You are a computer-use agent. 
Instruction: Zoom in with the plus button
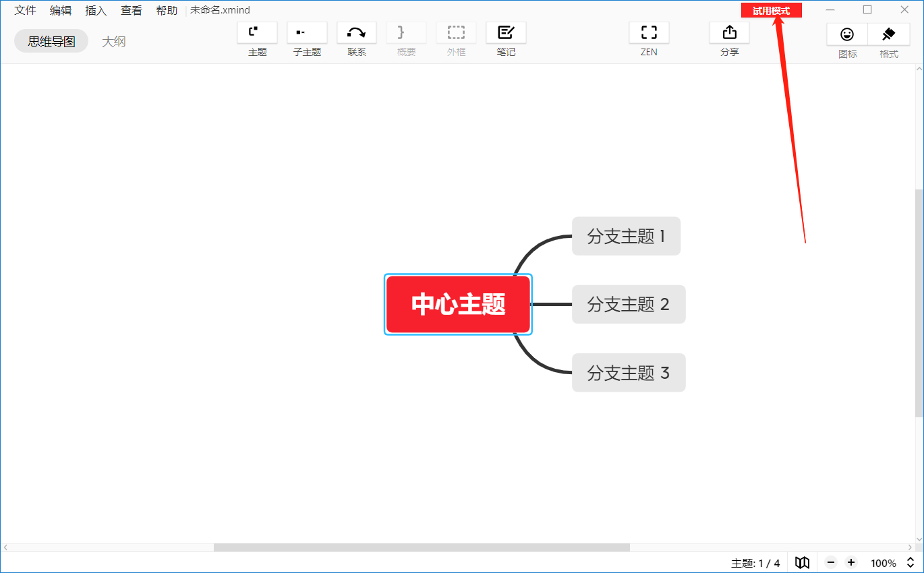click(x=851, y=562)
